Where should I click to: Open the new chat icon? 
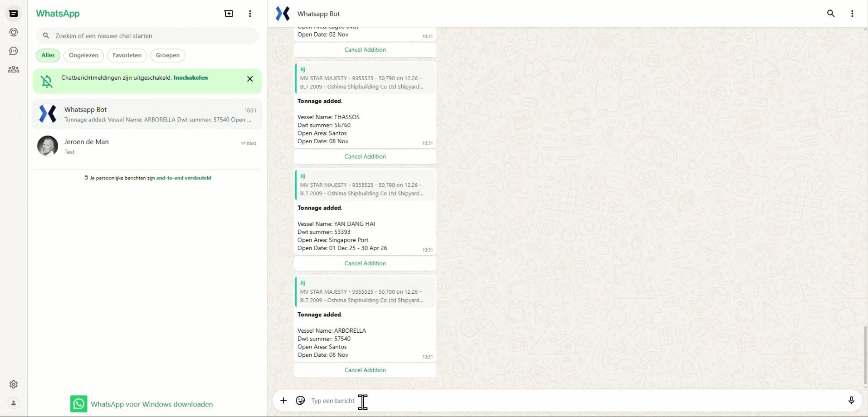point(229,14)
